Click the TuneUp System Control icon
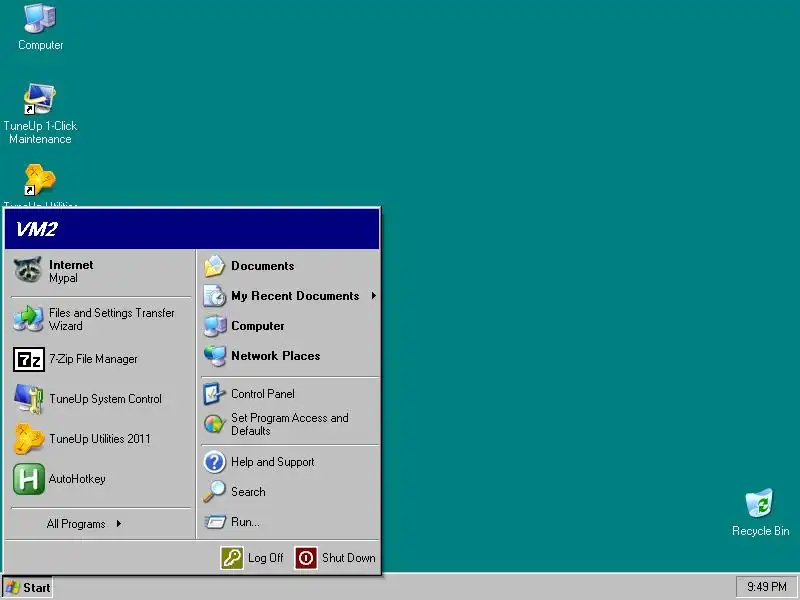Image resolution: width=800 pixels, height=600 pixels. (x=29, y=398)
